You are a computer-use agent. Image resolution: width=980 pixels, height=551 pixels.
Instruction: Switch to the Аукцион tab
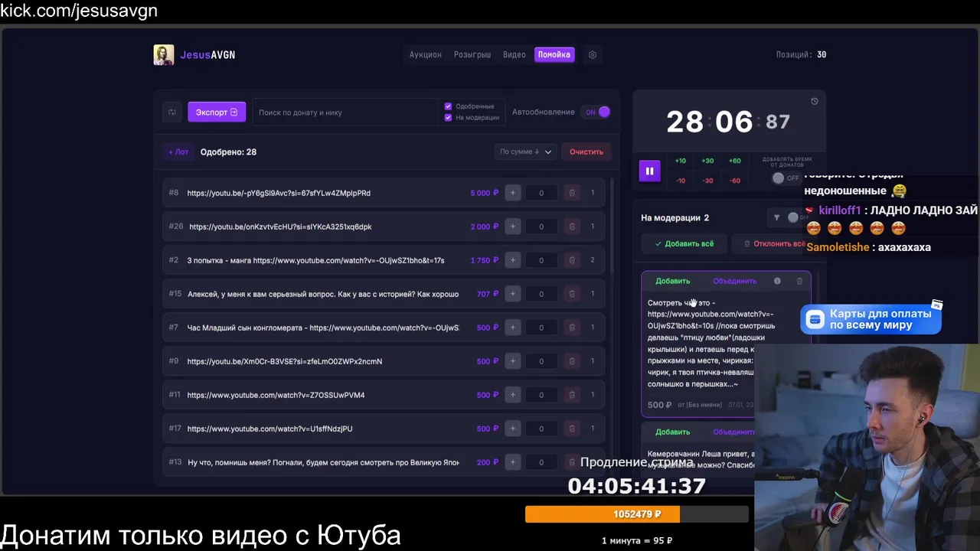coord(426,55)
